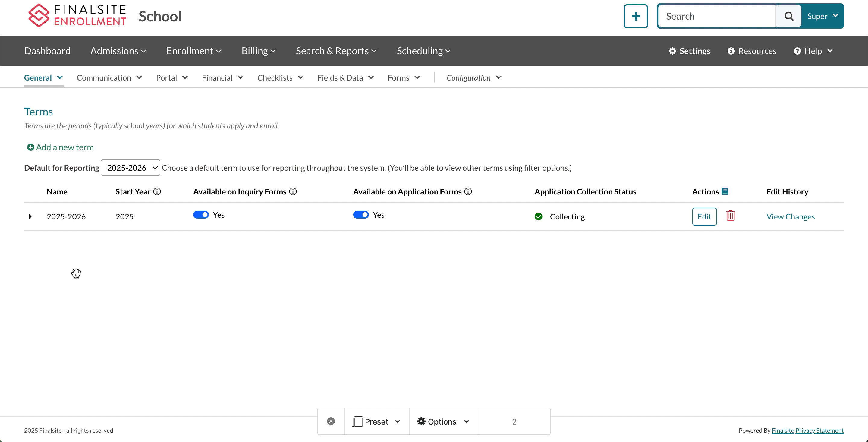The width and height of the screenshot is (868, 442).
Task: Close the bottom toolbar with X icon
Action: pos(331,421)
